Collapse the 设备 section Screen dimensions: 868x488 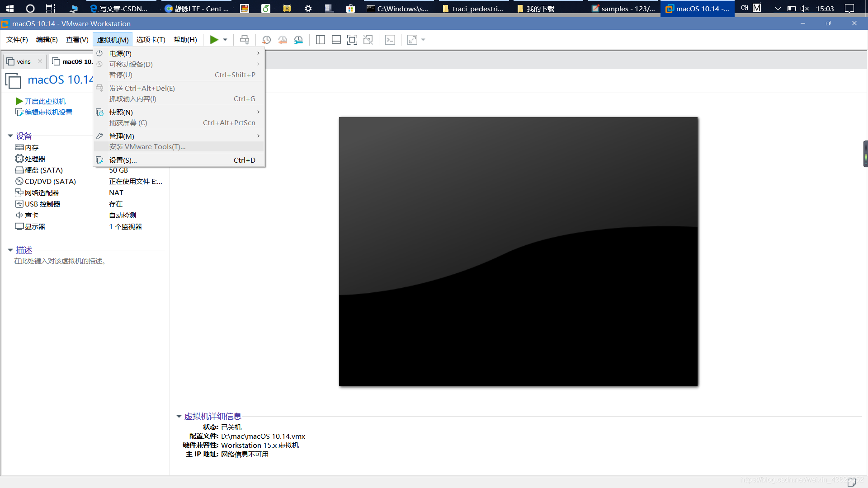10,136
